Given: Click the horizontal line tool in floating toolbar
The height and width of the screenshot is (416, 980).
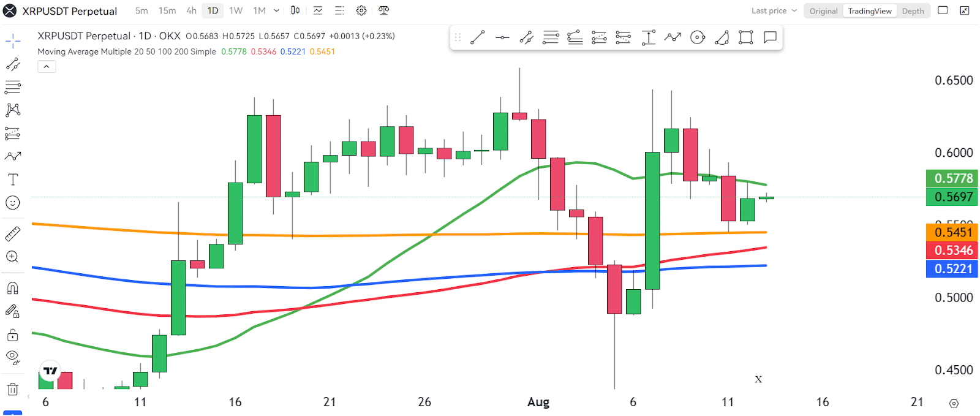Looking at the screenshot, I should point(502,37).
